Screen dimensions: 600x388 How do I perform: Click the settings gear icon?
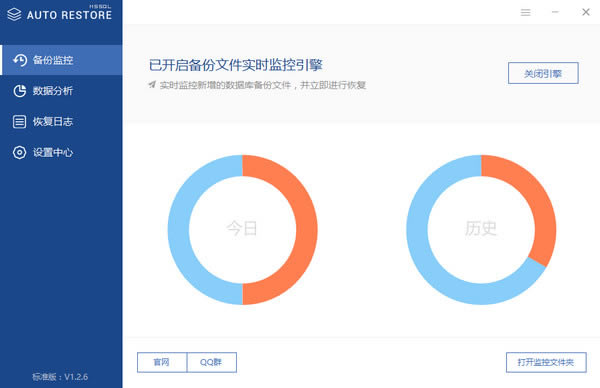[x=20, y=152]
